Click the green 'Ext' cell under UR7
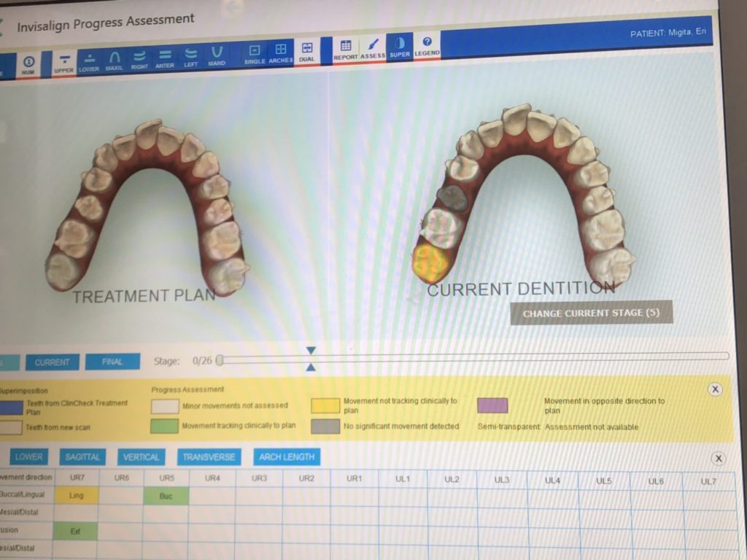Screen dimensions: 747x560 click(x=76, y=531)
